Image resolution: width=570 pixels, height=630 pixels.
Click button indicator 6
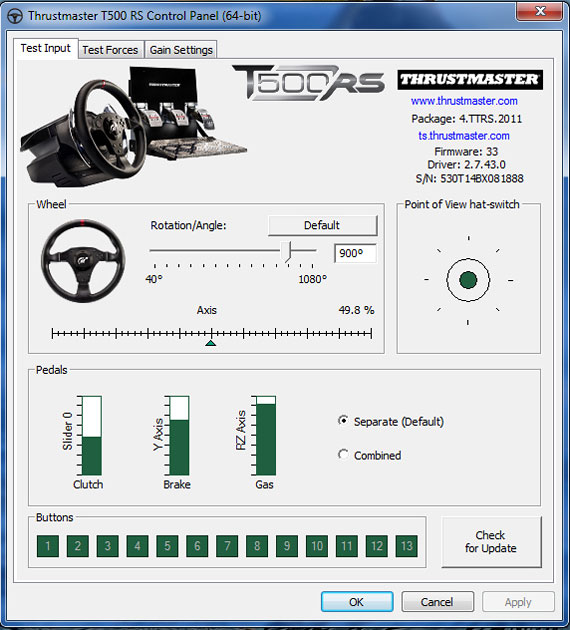tap(197, 546)
